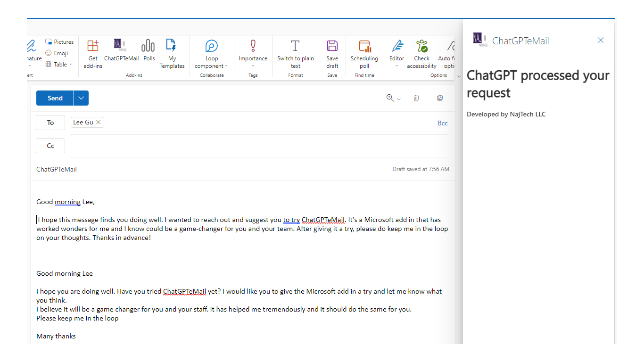
Task: Close the ChatGPTeMail side pane
Action: (601, 41)
